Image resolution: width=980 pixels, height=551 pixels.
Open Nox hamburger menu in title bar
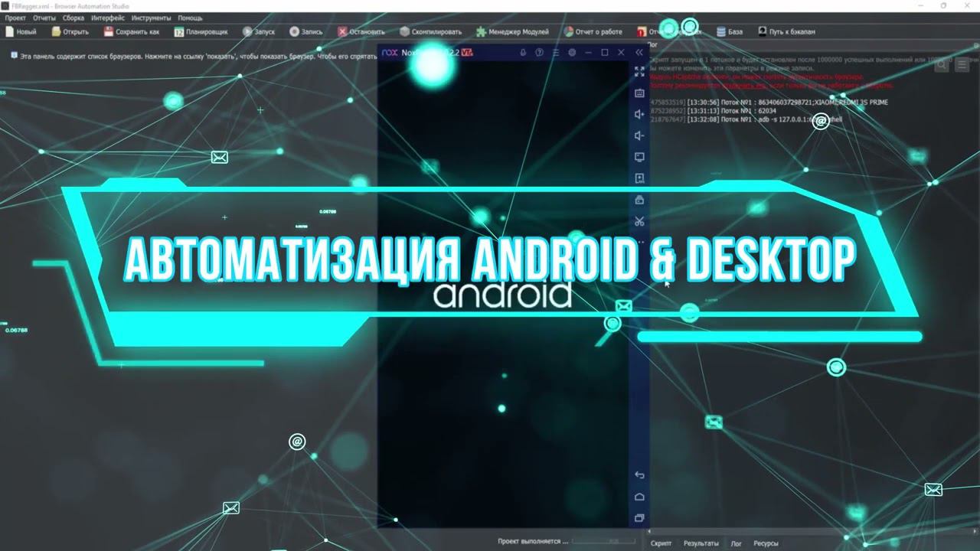(x=555, y=53)
